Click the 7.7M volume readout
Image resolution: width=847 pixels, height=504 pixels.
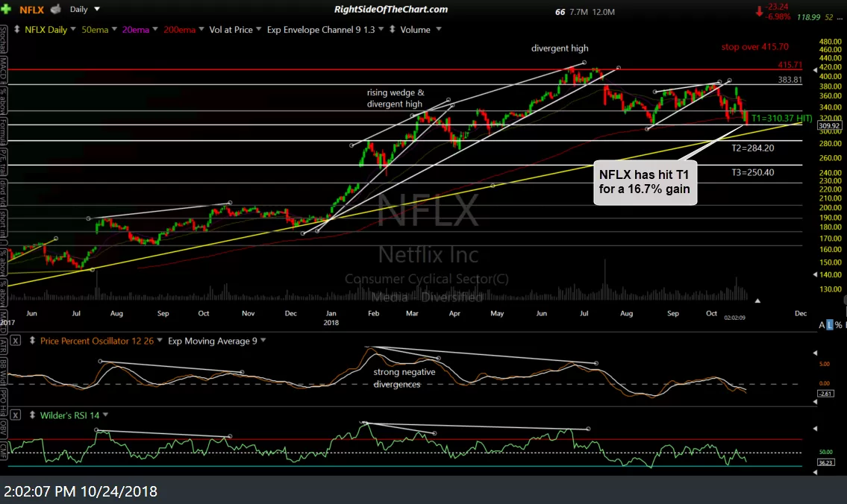578,12
